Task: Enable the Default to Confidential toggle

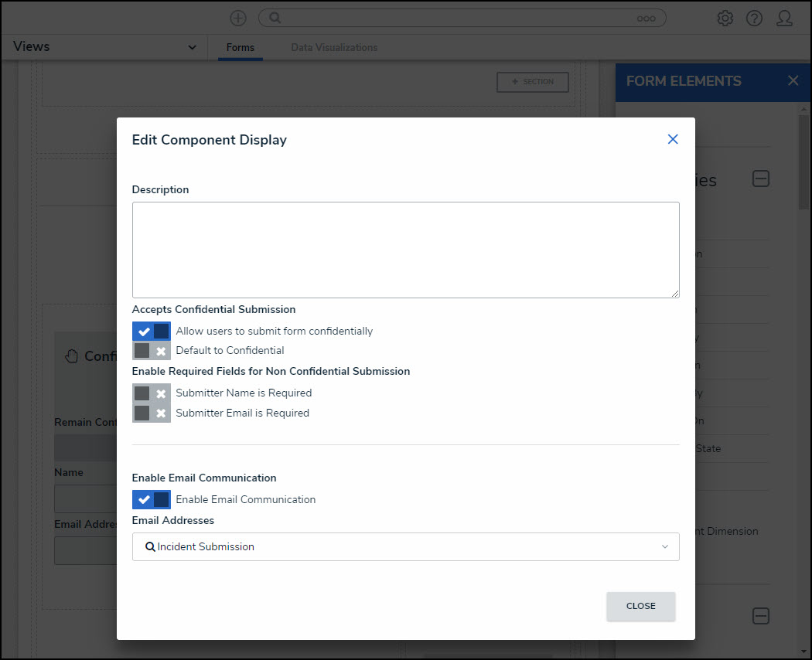Action: (x=152, y=351)
